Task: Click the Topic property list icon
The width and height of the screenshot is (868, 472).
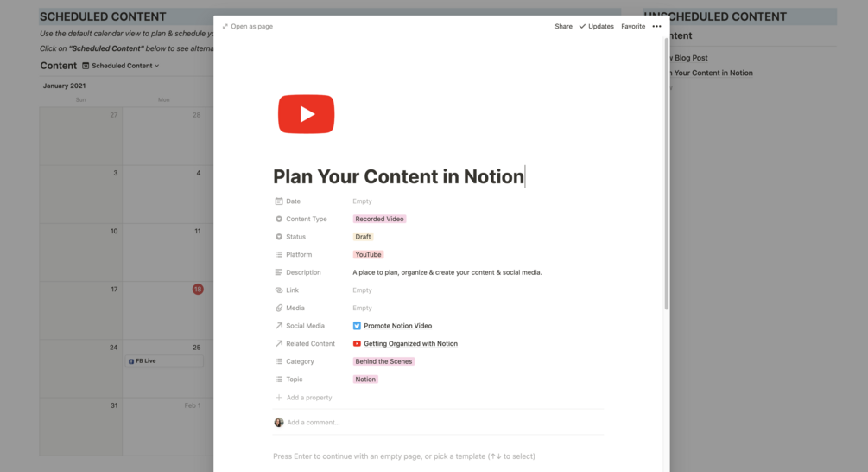Action: 279,379
